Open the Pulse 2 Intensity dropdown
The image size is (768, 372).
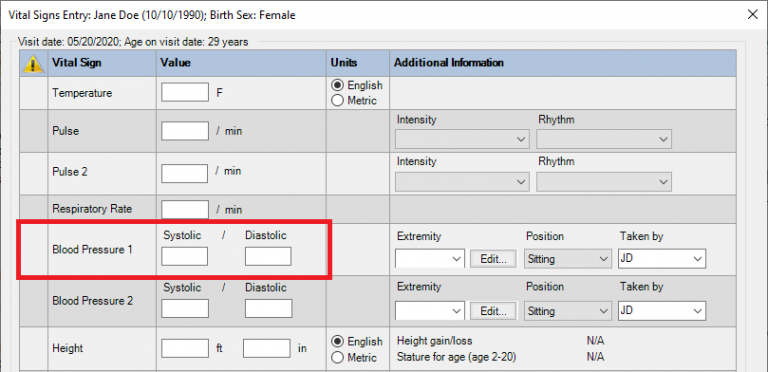click(462, 181)
